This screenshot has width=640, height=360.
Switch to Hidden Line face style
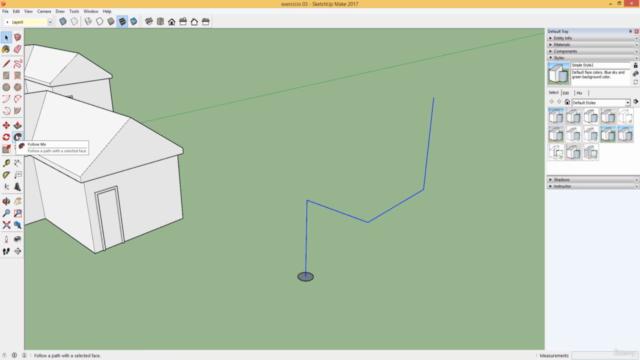[x=100, y=22]
